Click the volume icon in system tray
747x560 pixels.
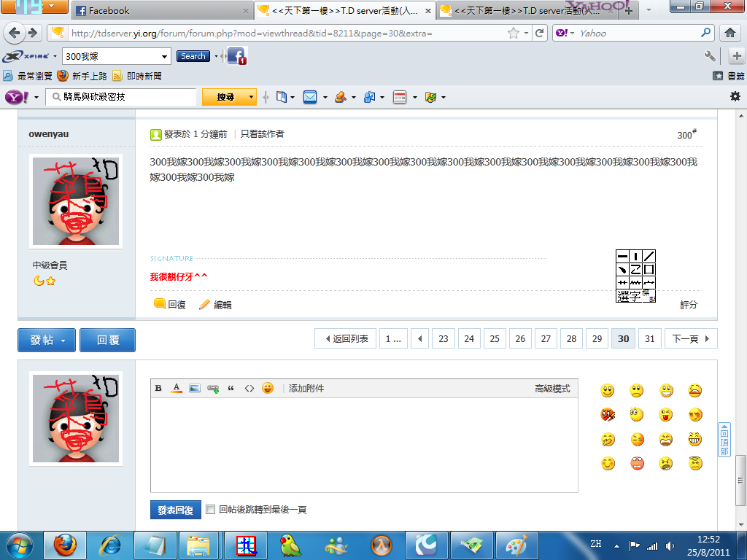coord(670,546)
